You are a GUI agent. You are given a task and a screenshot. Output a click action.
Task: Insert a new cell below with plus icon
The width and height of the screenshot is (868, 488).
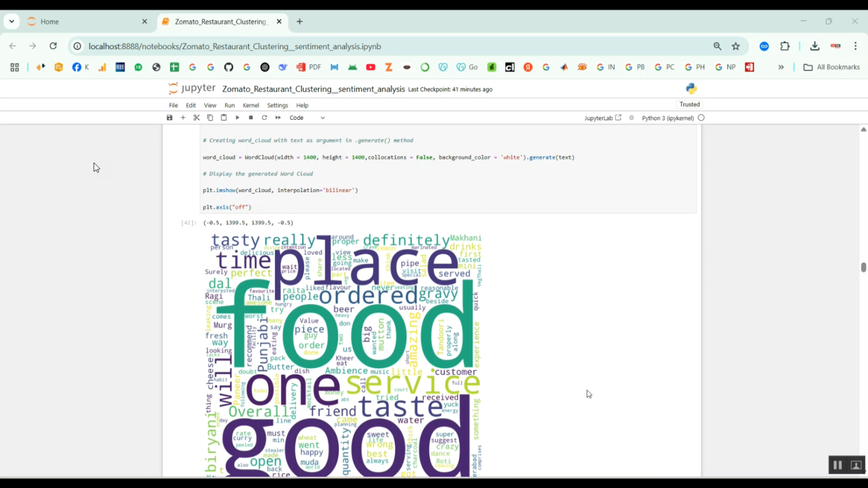coord(183,117)
